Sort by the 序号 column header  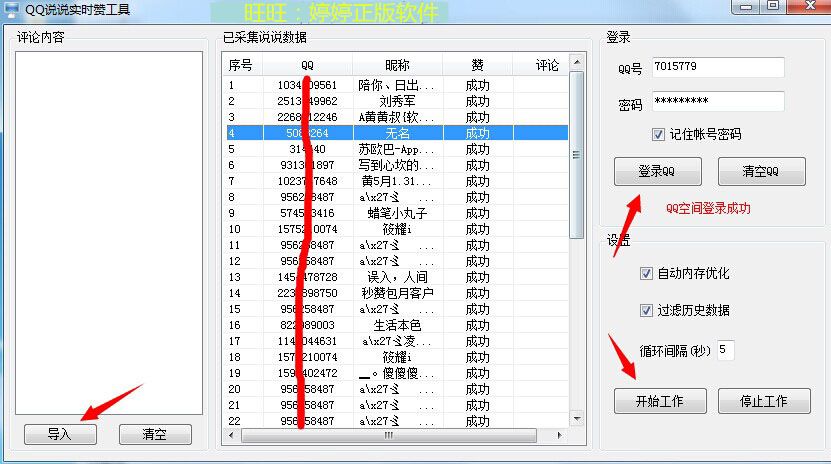pyautogui.click(x=241, y=65)
